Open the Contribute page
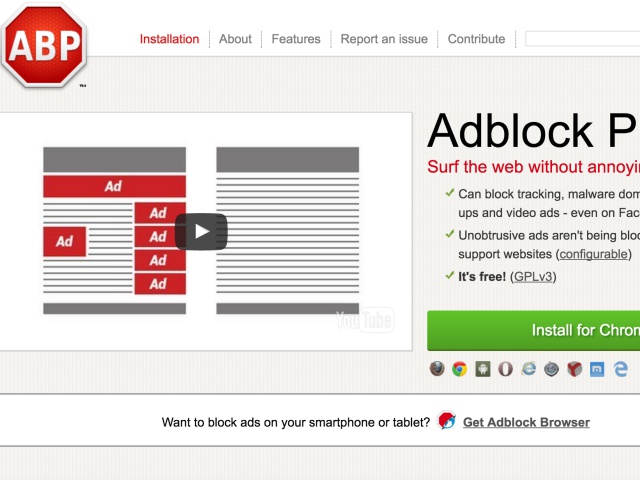The height and width of the screenshot is (480, 640). (x=476, y=39)
